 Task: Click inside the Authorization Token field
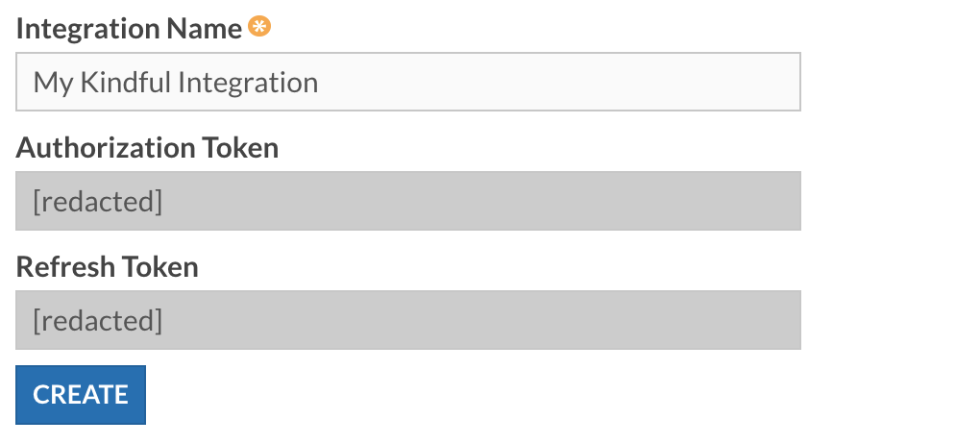[x=407, y=201]
